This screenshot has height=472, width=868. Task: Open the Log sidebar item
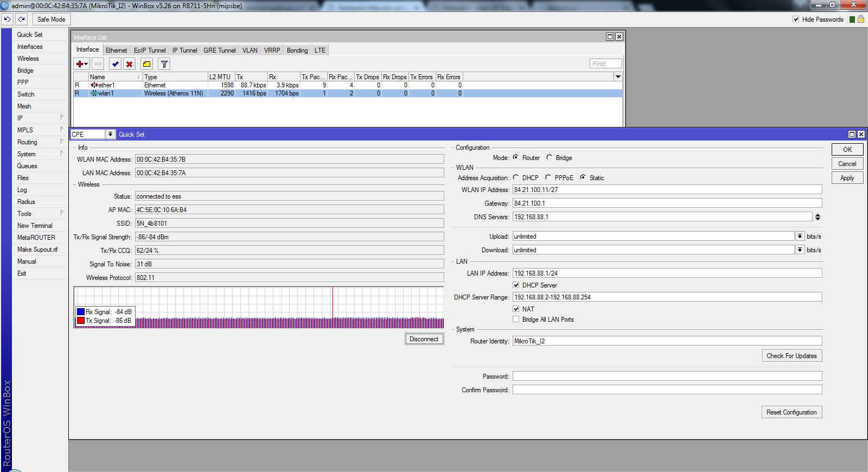22,189
